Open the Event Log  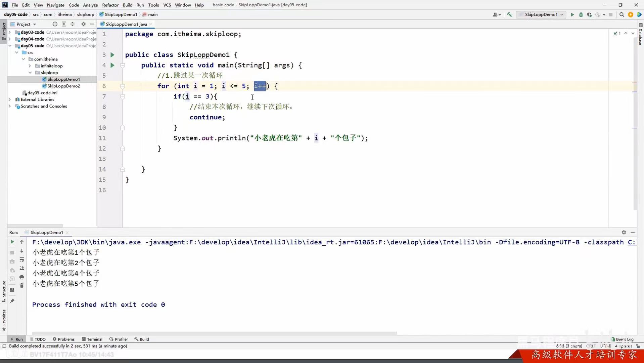624,339
